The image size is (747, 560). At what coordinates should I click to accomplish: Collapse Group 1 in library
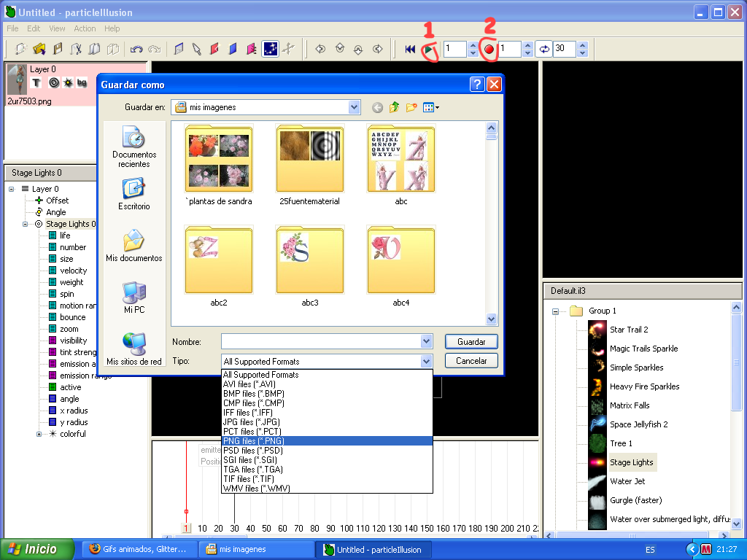pyautogui.click(x=555, y=311)
